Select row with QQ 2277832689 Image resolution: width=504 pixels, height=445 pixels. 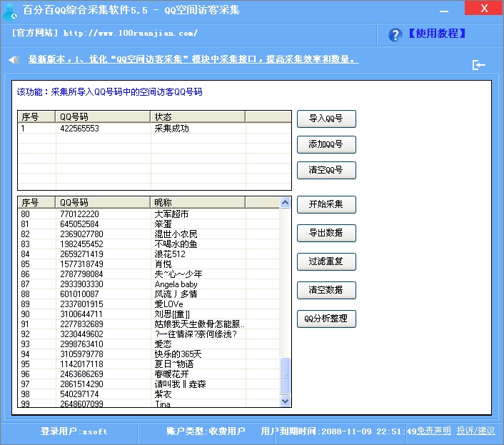148,324
